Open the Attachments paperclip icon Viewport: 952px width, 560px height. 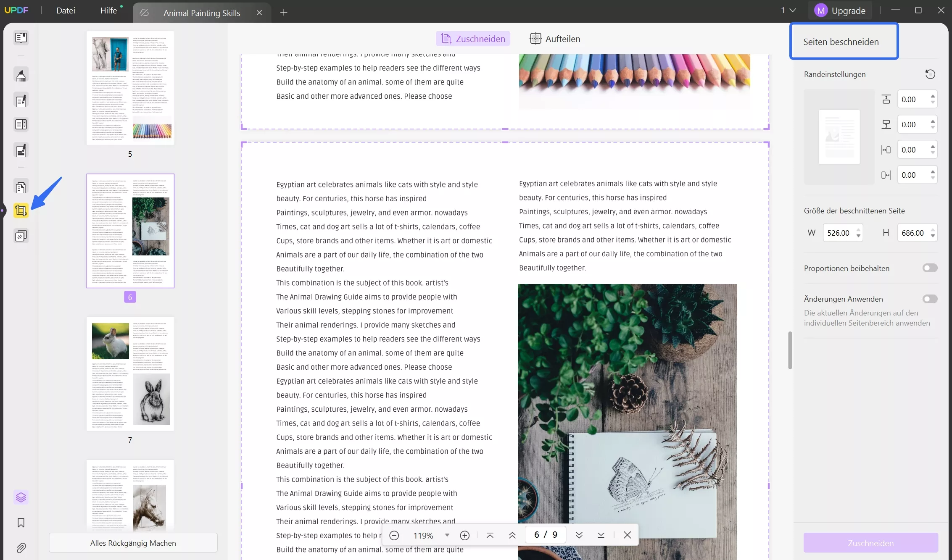pos(21,548)
